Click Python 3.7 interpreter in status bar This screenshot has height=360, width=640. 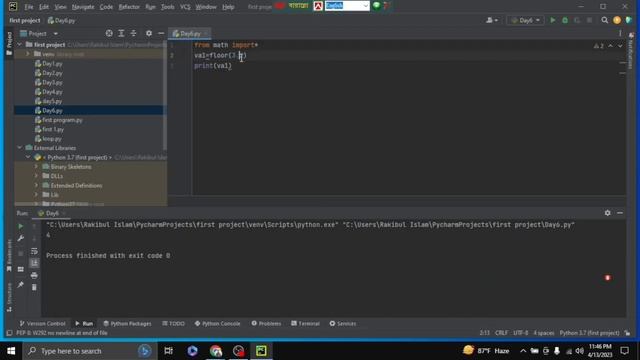click(x=589, y=333)
